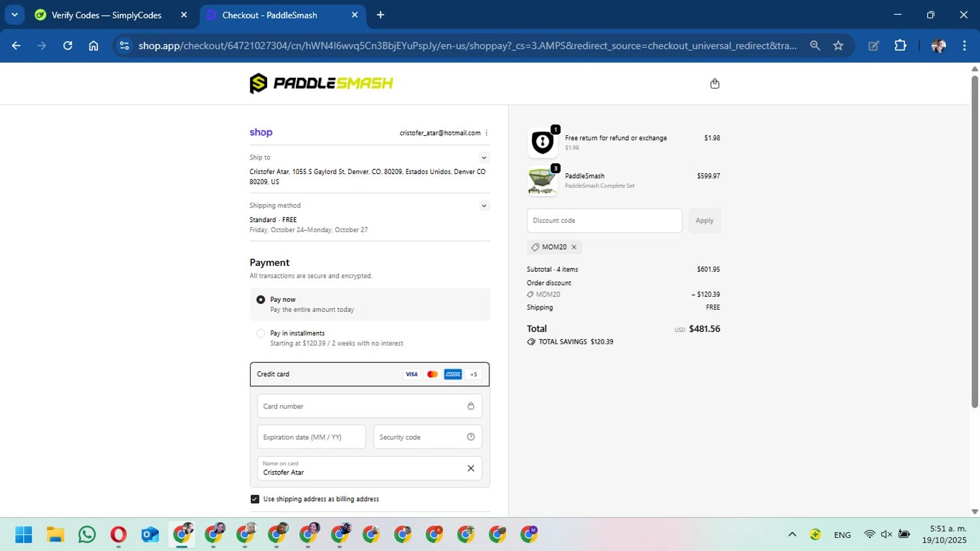Click the cristofer_atar@hotmail.com email

click(x=440, y=133)
